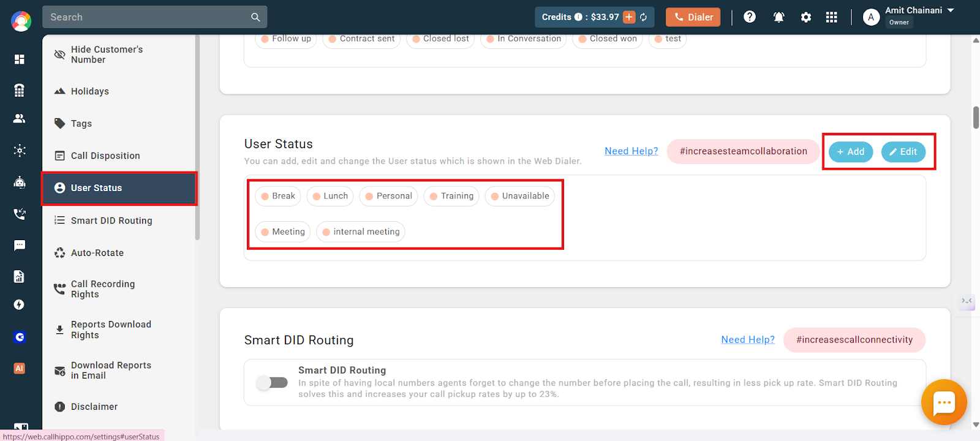
Task: Select Call Disposition in settings menu
Action: [119, 156]
